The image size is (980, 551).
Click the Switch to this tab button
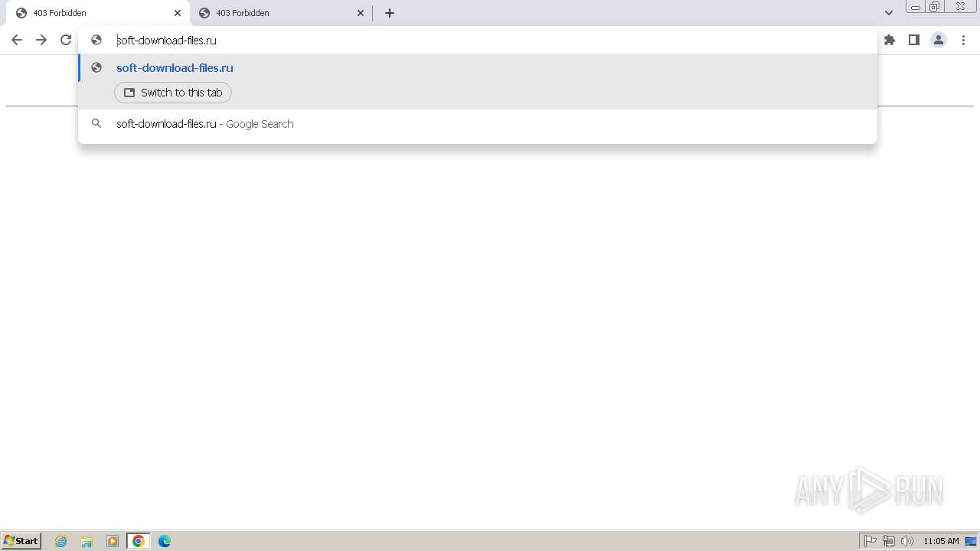[173, 93]
